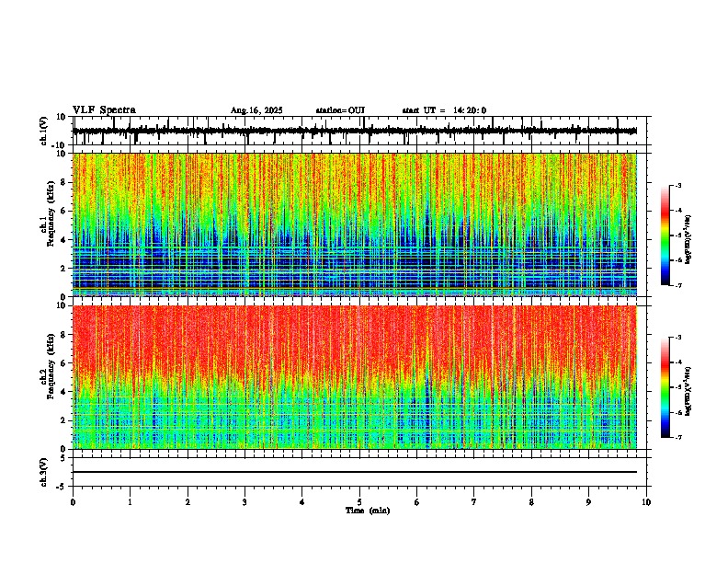This screenshot has height=563, width=728.
Task: Click the '-5' tick on ch.3(V) axis
Action: click(x=62, y=487)
